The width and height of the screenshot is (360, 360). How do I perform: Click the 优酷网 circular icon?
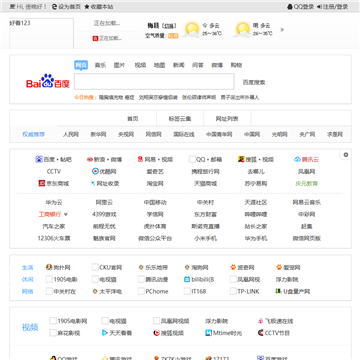[95, 171]
